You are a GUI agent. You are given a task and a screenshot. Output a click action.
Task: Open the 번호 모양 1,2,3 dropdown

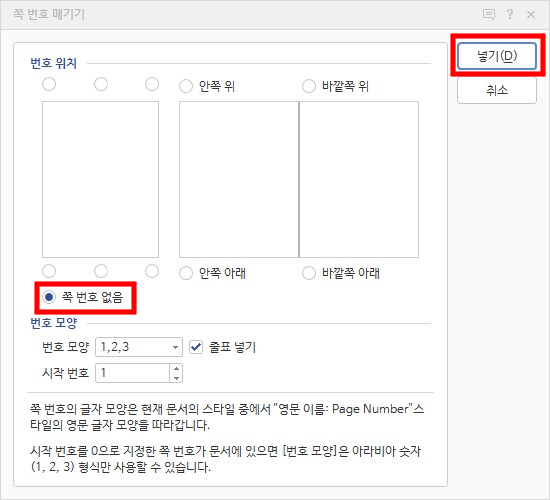coord(139,347)
